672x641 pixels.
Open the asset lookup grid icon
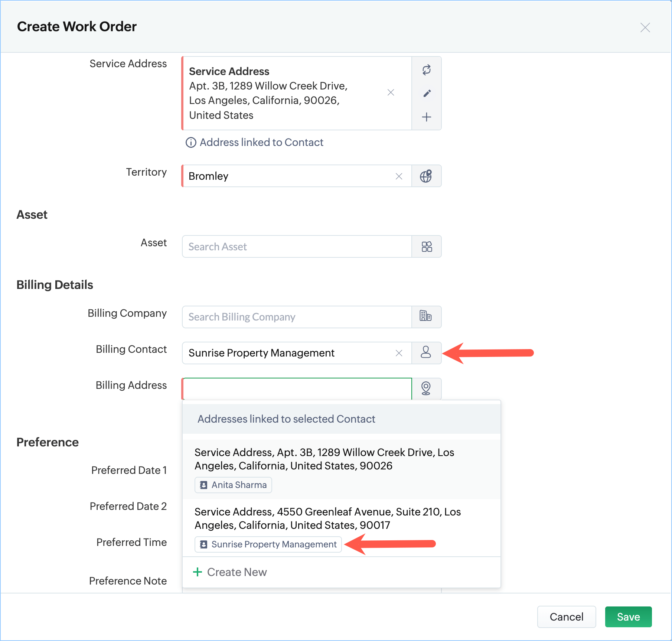(x=427, y=247)
